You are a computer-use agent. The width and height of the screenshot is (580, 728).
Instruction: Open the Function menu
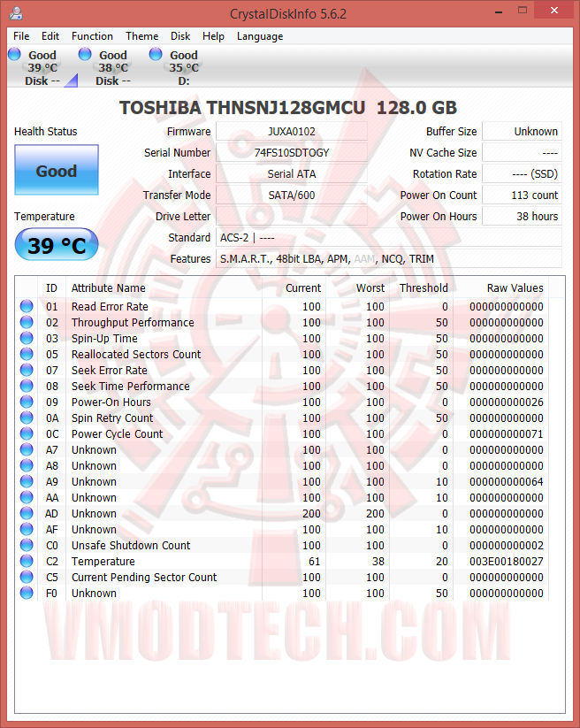point(92,36)
